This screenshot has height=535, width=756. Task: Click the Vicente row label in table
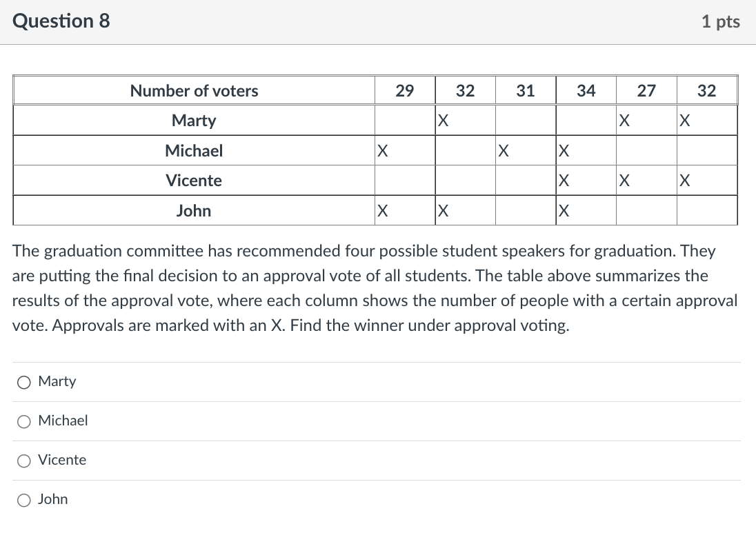tap(194, 181)
